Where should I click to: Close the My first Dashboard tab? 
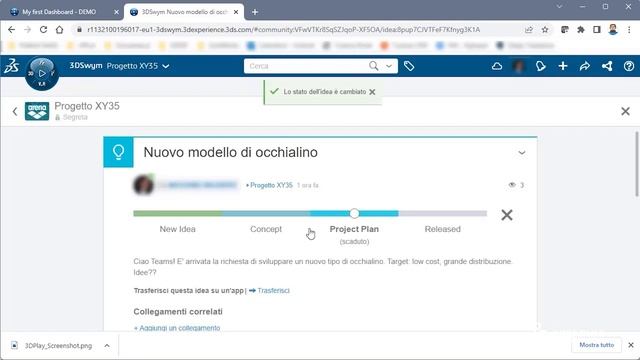pyautogui.click(x=116, y=12)
